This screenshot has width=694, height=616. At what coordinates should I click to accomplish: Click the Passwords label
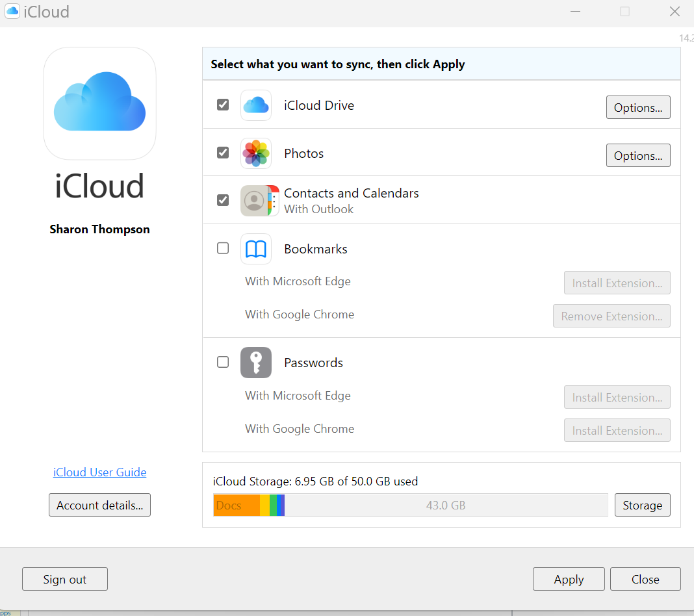[313, 363]
